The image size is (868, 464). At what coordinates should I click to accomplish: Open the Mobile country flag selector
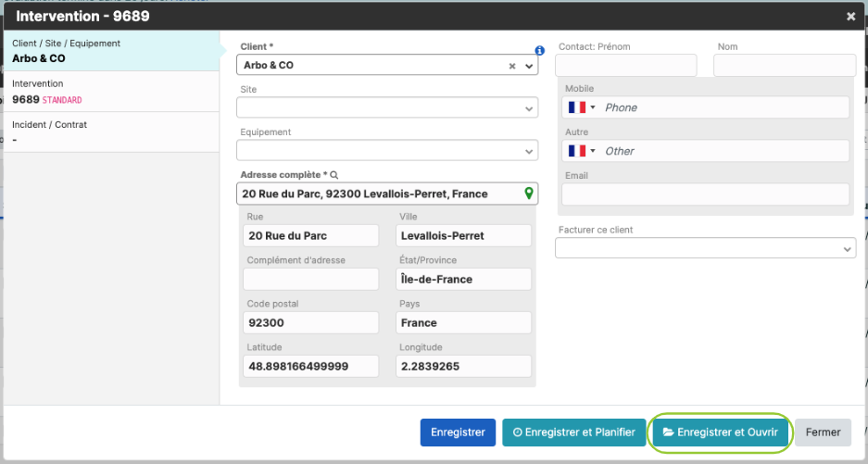tap(582, 107)
